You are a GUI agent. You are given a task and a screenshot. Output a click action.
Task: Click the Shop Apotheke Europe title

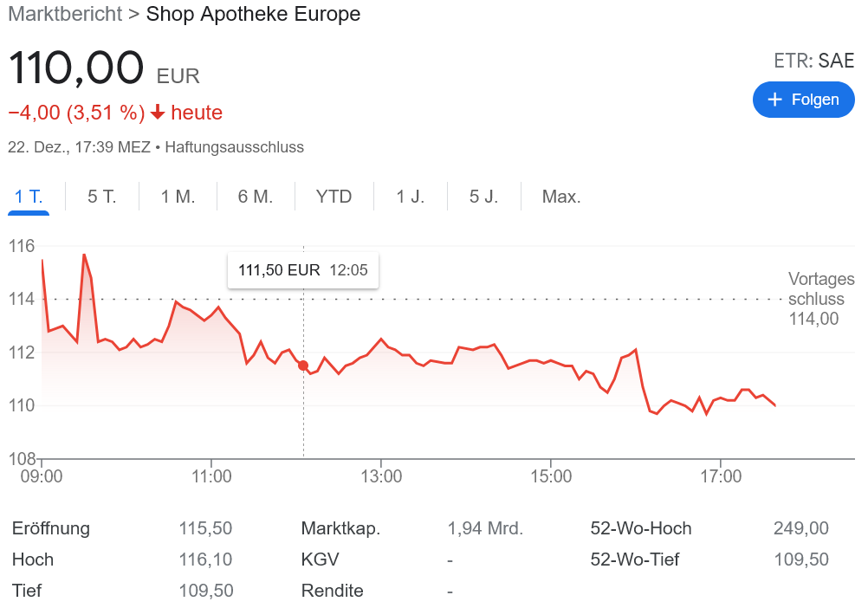point(253,15)
